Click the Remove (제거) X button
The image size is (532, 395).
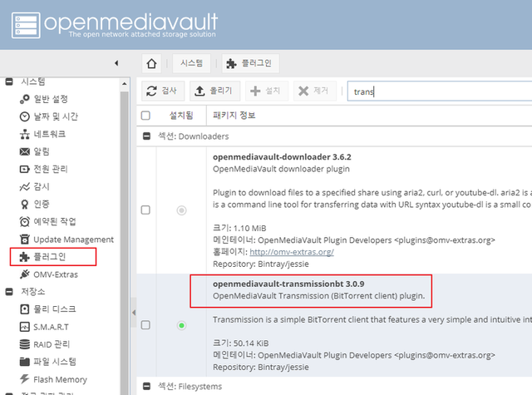tap(314, 91)
